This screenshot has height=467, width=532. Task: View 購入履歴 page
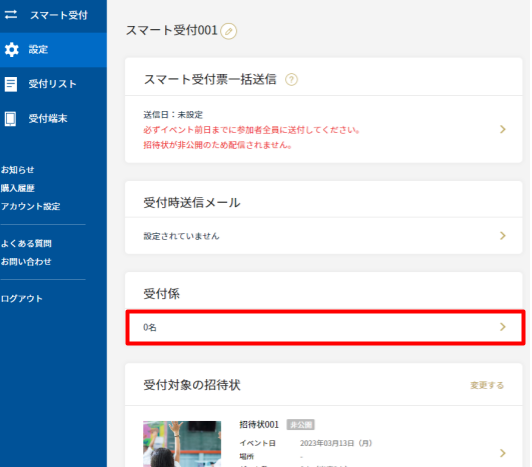coord(18,188)
